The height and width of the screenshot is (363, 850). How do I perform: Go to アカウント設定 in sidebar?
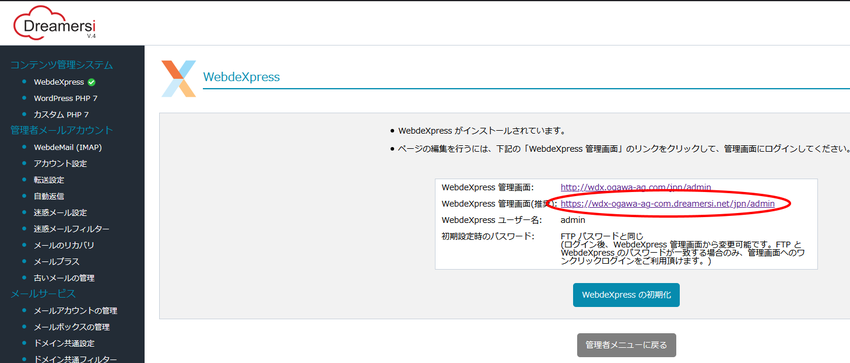(x=60, y=164)
